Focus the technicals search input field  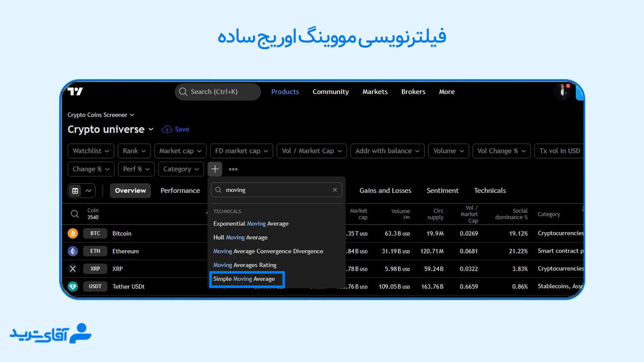click(x=277, y=189)
